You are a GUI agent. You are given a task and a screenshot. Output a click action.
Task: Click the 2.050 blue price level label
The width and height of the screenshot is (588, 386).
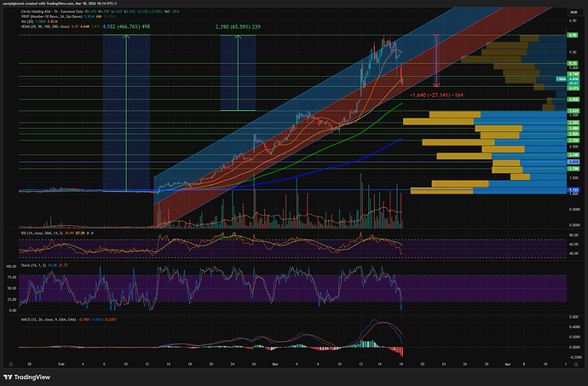pyautogui.click(x=574, y=161)
